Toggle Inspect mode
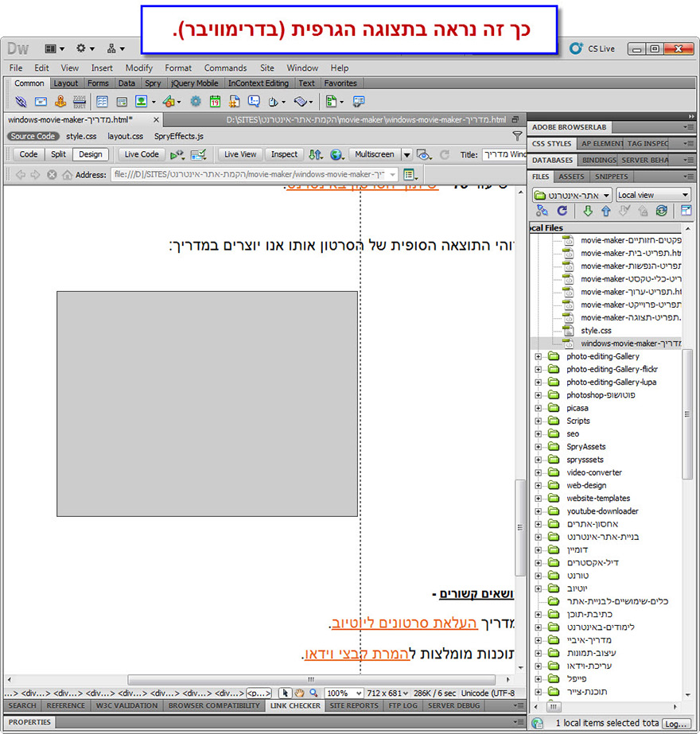This screenshot has width=700, height=734. coord(284,154)
